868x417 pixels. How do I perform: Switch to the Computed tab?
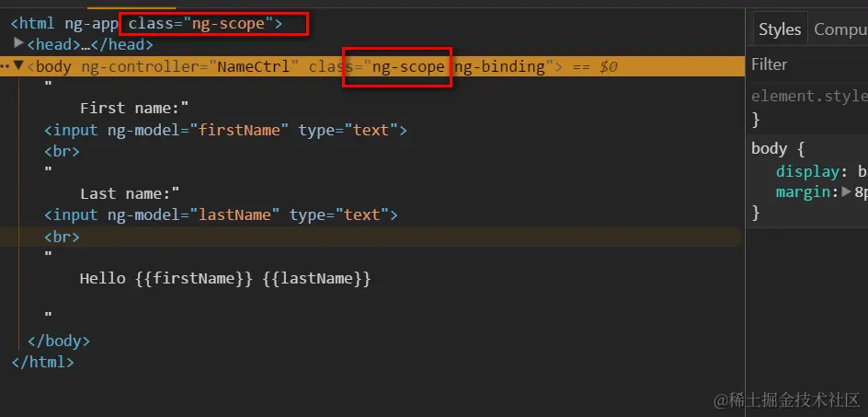click(839, 29)
